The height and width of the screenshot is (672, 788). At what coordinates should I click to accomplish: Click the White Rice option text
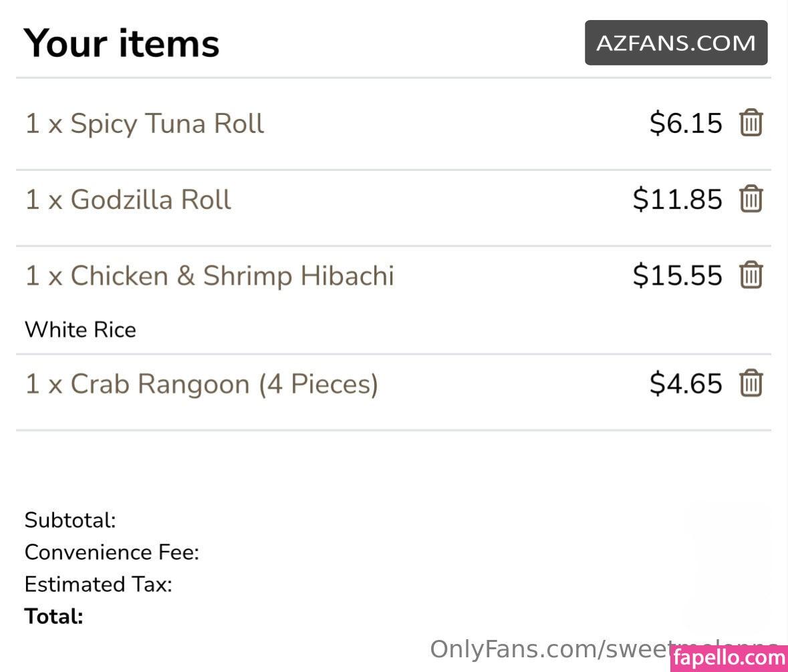pyautogui.click(x=80, y=330)
